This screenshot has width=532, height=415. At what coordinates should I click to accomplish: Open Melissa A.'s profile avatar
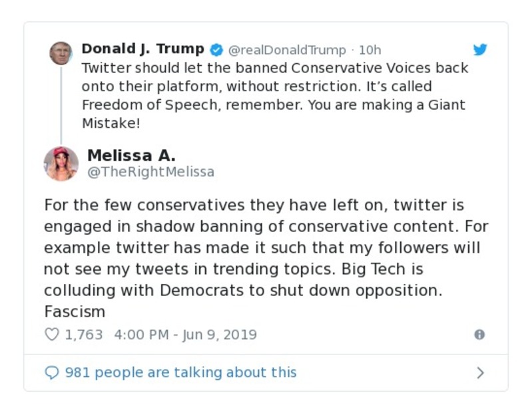pos(61,164)
